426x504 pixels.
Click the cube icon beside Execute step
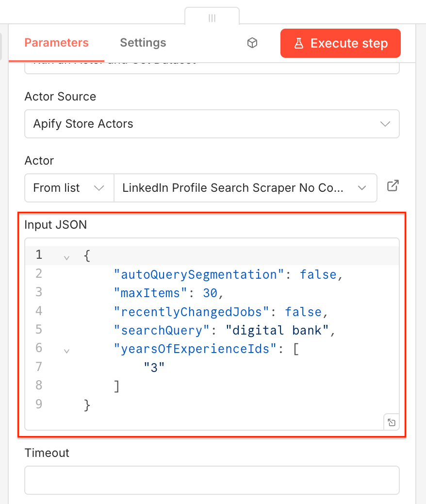pos(252,43)
